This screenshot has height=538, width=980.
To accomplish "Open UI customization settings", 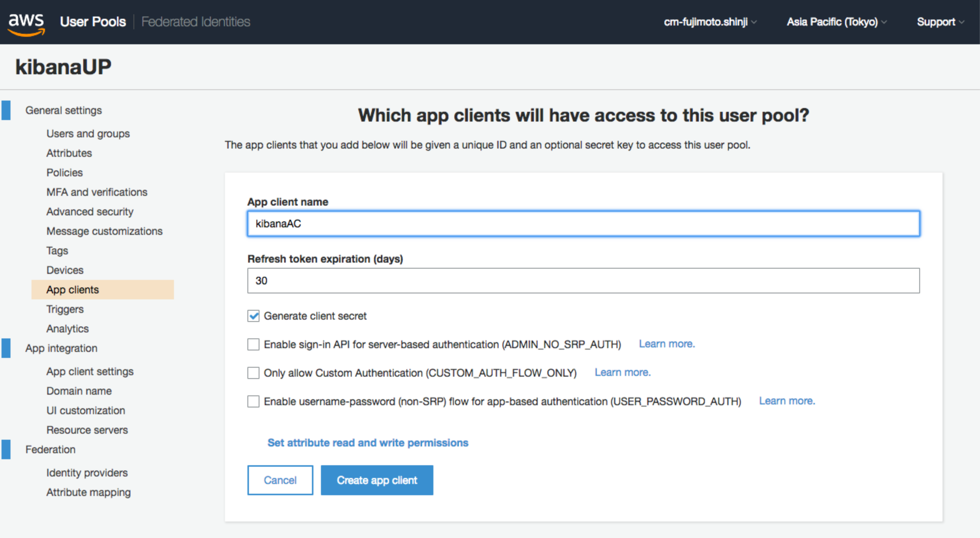I will [85, 410].
